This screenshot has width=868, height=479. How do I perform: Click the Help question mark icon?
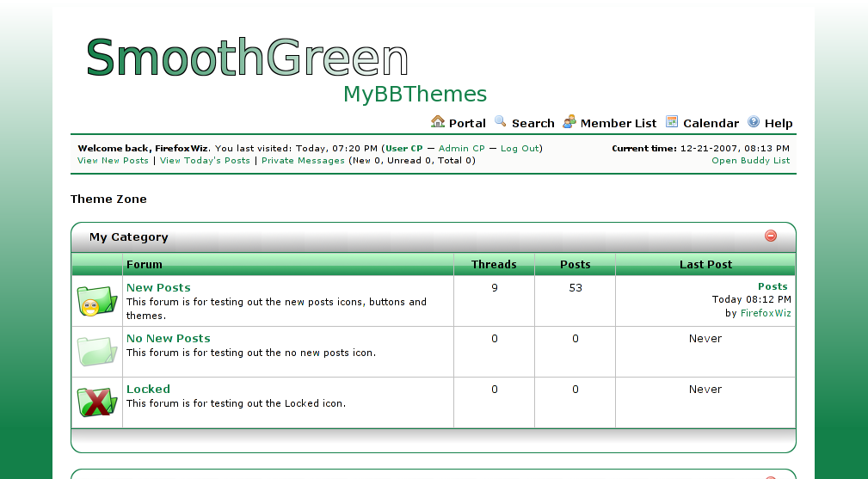point(754,122)
